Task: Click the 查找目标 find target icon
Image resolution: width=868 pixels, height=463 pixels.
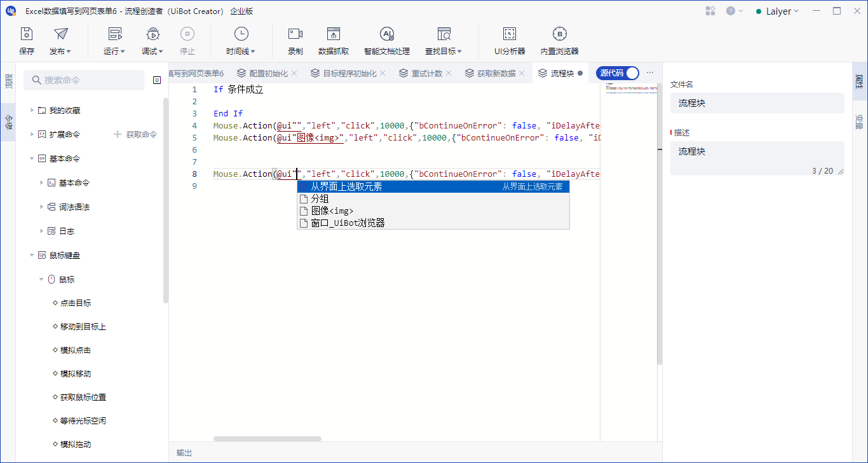Action: 444,34
